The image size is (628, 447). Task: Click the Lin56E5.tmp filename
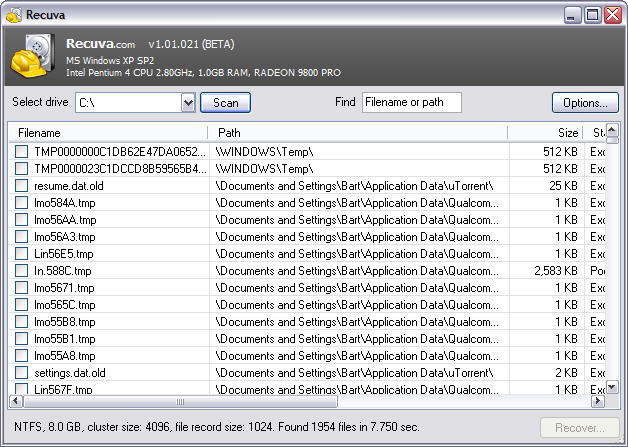64,254
